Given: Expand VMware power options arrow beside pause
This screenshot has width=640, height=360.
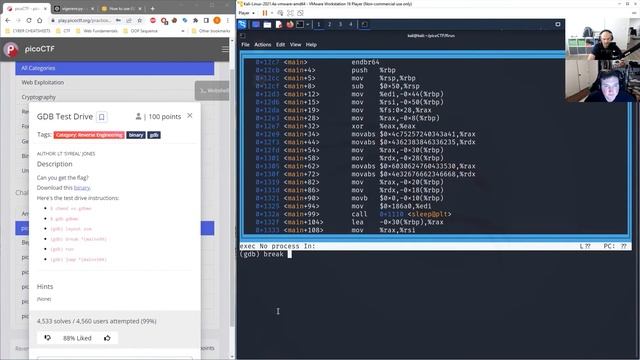Looking at the screenshot, I should pos(272,13).
